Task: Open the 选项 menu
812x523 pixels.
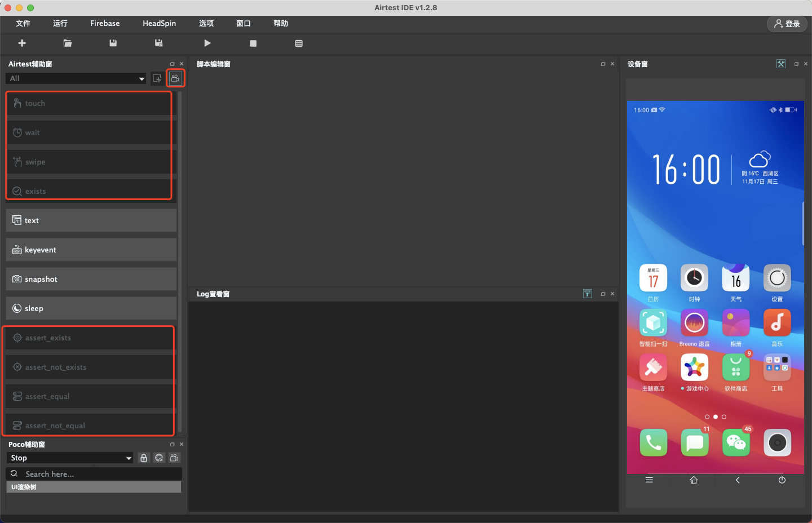Action: pos(206,23)
